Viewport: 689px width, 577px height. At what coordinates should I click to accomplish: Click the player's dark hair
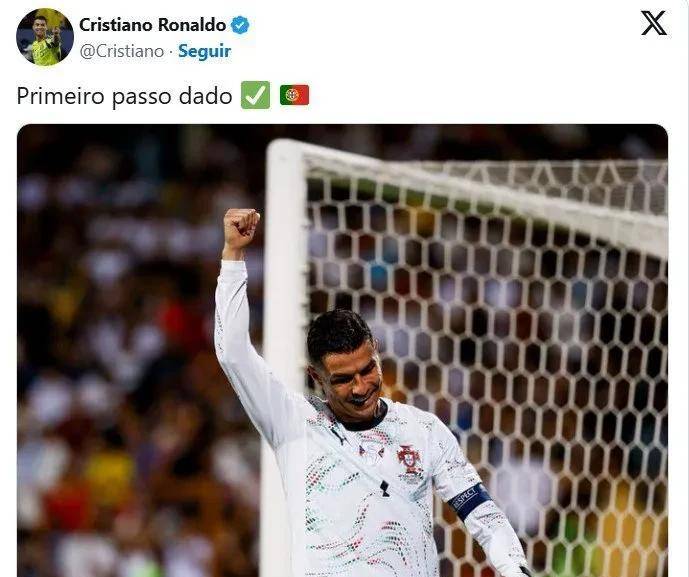pos(339,334)
